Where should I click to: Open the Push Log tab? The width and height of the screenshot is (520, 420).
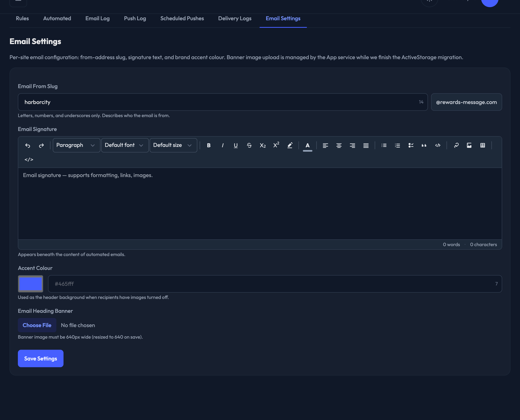click(135, 19)
